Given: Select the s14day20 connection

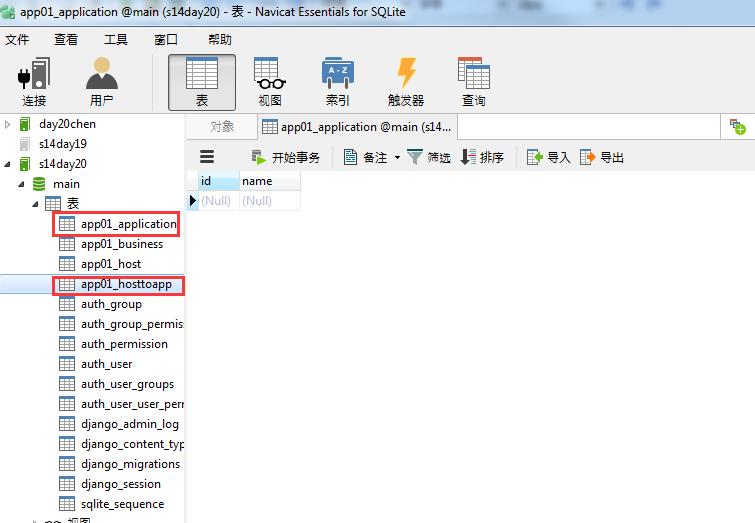Looking at the screenshot, I should (x=63, y=164).
